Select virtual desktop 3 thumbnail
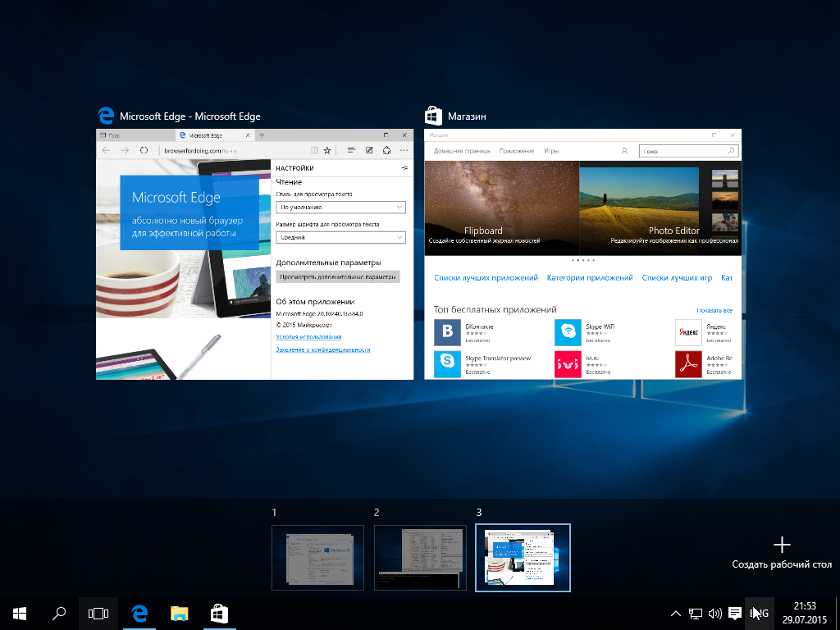Image resolution: width=840 pixels, height=630 pixels. [x=523, y=558]
